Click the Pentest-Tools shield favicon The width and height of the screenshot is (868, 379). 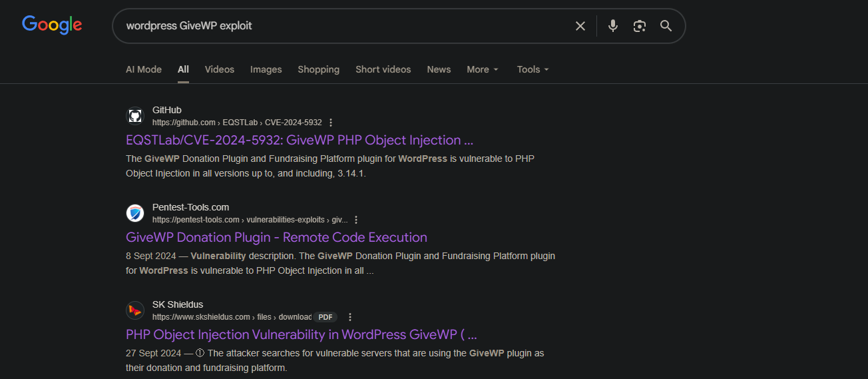(135, 213)
